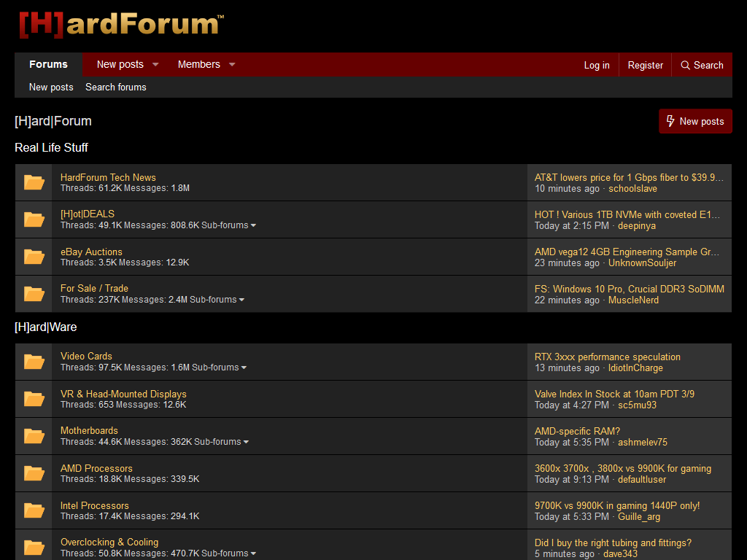The image size is (747, 560).
Task: Click the folder icon beside VR & Head-Mounted Displays
Action: [34, 399]
